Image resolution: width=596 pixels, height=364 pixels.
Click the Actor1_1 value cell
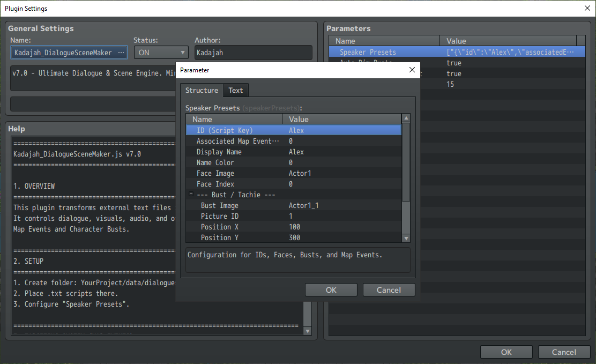304,205
